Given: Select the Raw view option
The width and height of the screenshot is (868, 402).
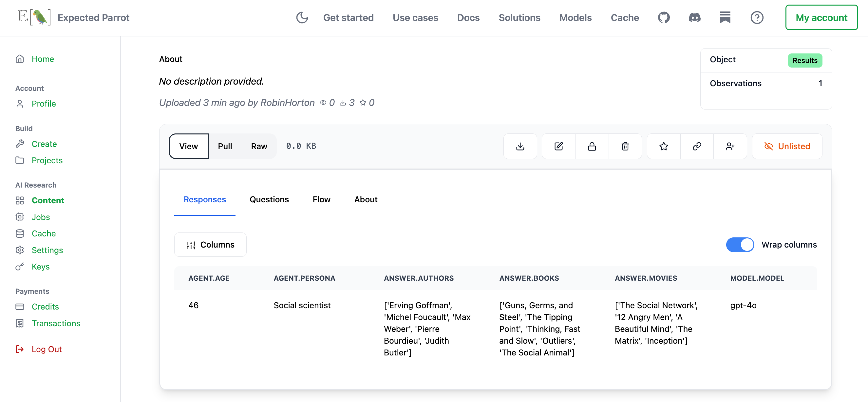Looking at the screenshot, I should (x=259, y=146).
